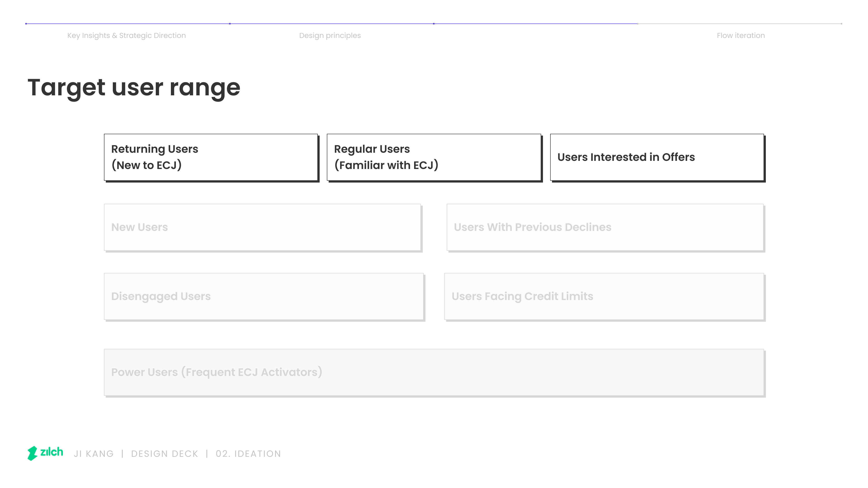Open Key Insights & Strategic Direction section
This screenshot has width=868, height=488.
pyautogui.click(x=126, y=35)
